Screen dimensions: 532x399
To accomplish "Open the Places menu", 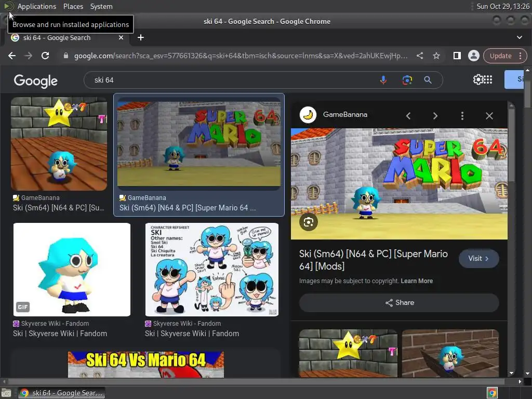I will 73,6.
